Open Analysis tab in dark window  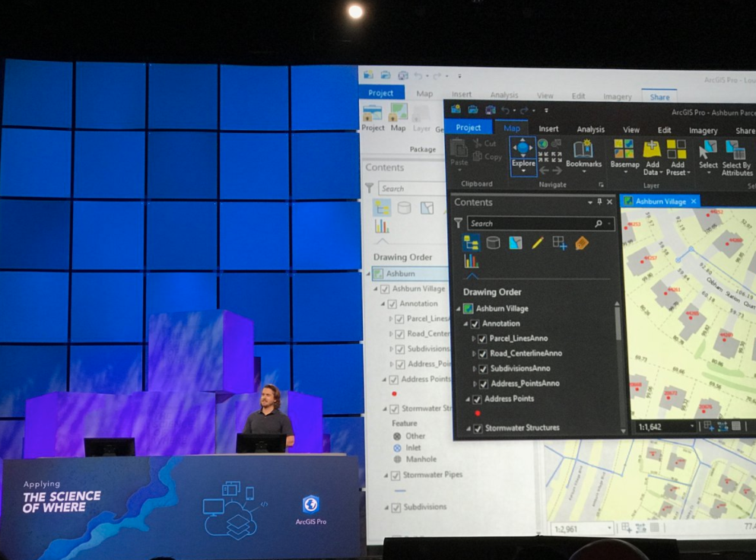(x=591, y=129)
